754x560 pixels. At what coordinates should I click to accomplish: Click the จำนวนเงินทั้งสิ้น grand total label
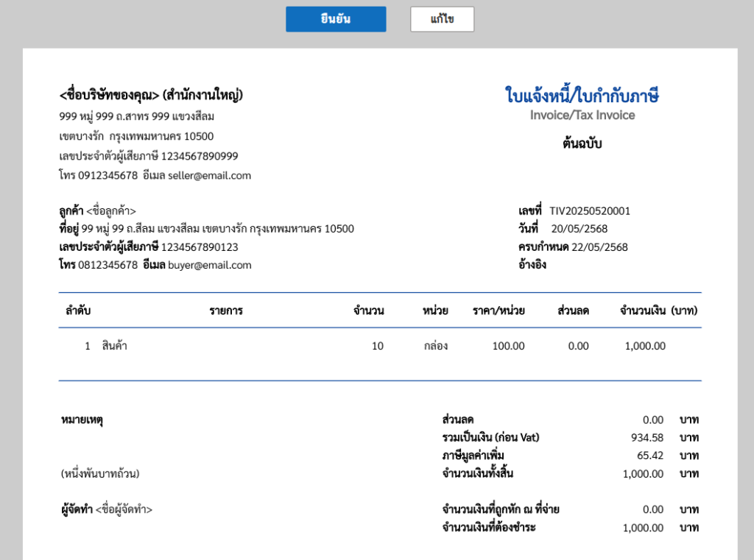click(x=477, y=473)
